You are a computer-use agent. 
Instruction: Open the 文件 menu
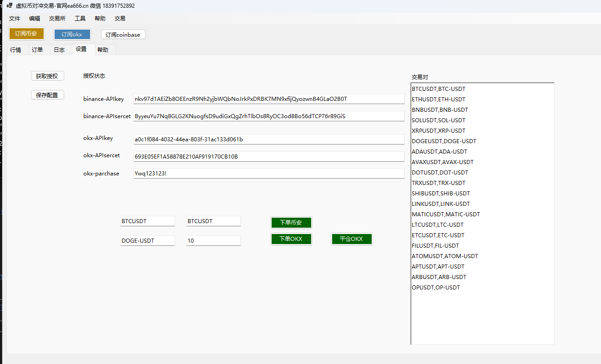(x=15, y=19)
